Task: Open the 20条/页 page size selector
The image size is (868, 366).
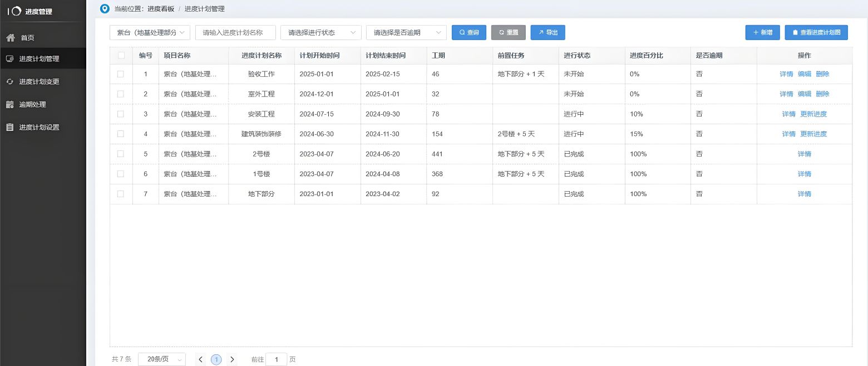Action: tap(161, 359)
